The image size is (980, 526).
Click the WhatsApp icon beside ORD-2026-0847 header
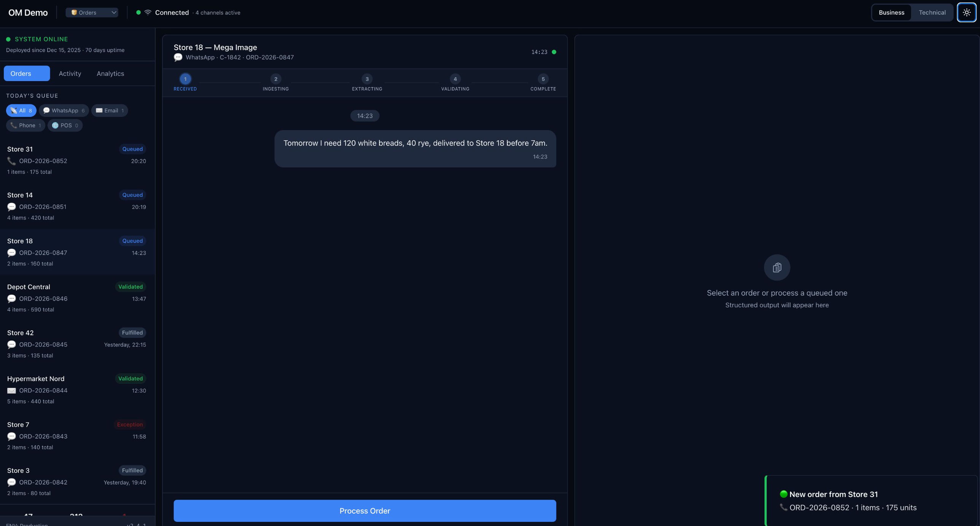[178, 57]
